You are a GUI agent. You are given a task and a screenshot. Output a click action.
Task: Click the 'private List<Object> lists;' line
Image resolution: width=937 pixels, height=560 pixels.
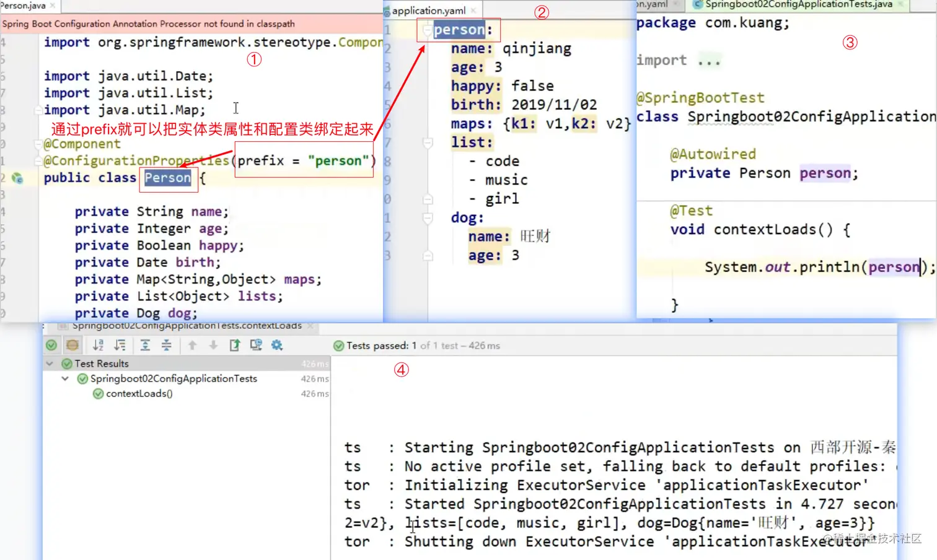point(179,296)
